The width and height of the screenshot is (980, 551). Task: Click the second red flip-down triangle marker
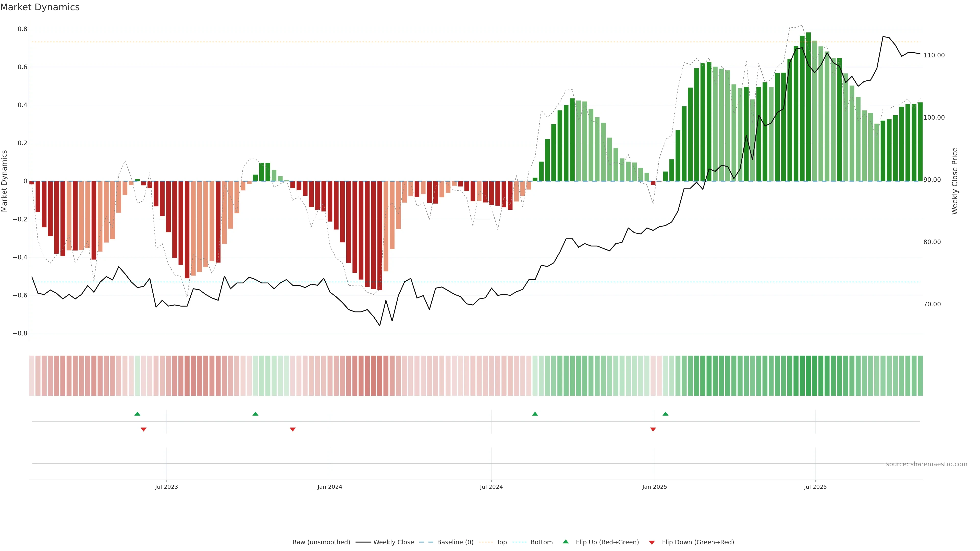[292, 429]
